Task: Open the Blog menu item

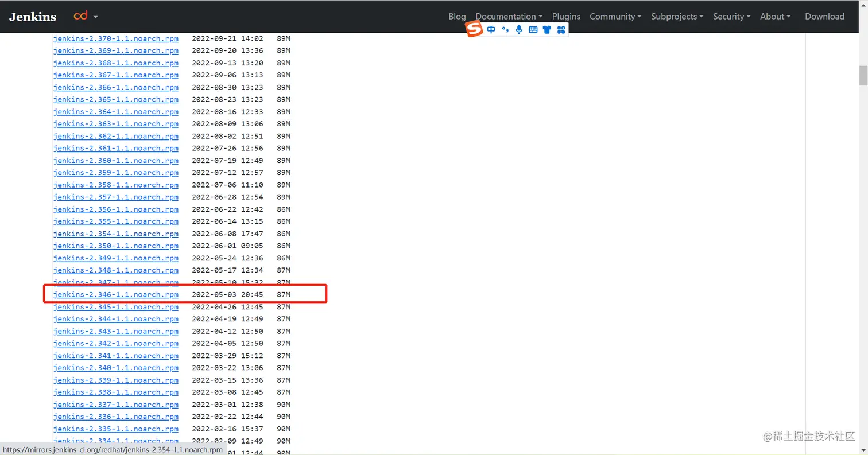Action: point(457,17)
